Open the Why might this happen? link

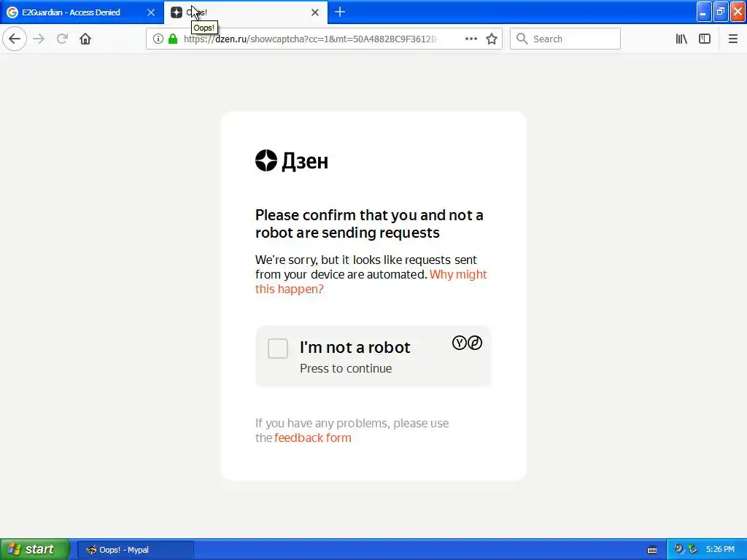coord(371,281)
